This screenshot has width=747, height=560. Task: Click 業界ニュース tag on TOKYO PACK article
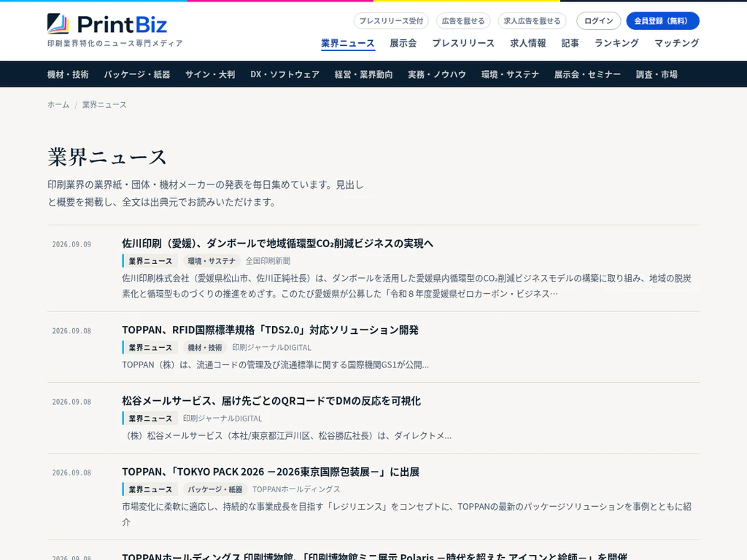point(150,489)
